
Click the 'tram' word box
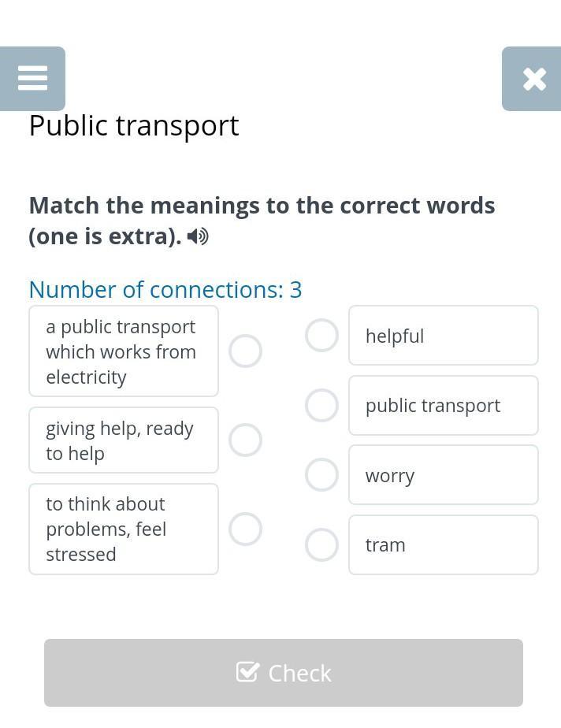click(444, 544)
